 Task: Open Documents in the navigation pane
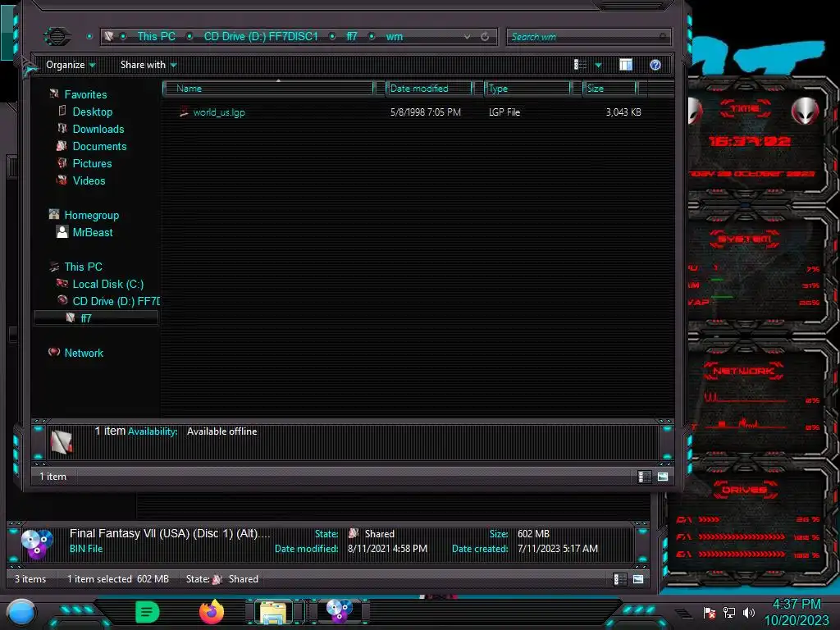pos(99,146)
